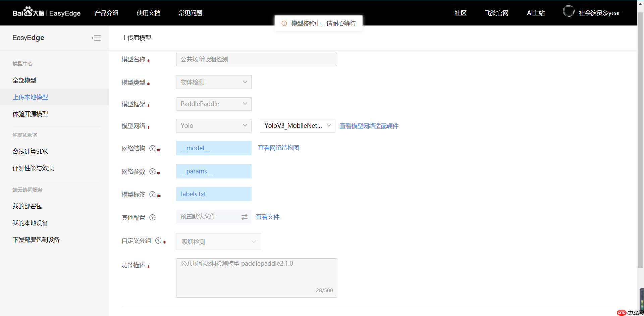
Task: Open the 网络参数 help tooltip icon
Action: (153, 171)
